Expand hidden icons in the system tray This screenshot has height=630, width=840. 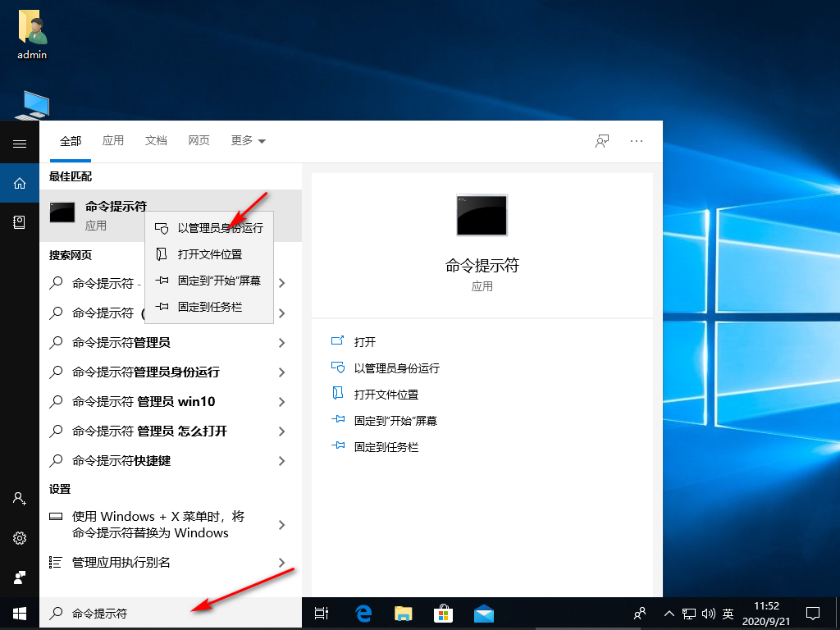pos(669,613)
